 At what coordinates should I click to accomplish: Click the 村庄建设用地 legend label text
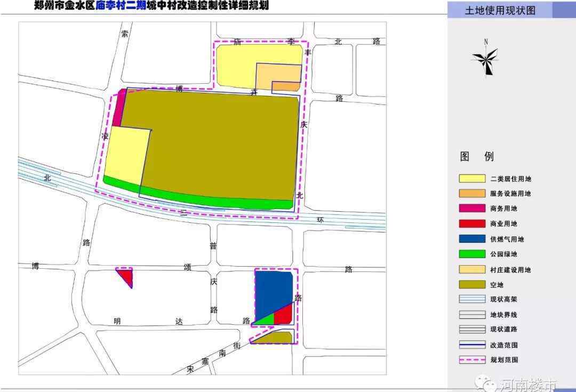510,270
